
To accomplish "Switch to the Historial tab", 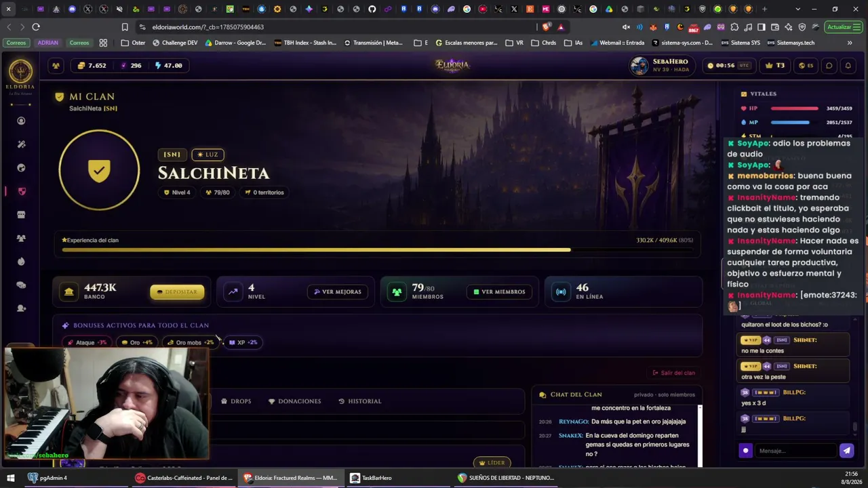I will pos(360,401).
